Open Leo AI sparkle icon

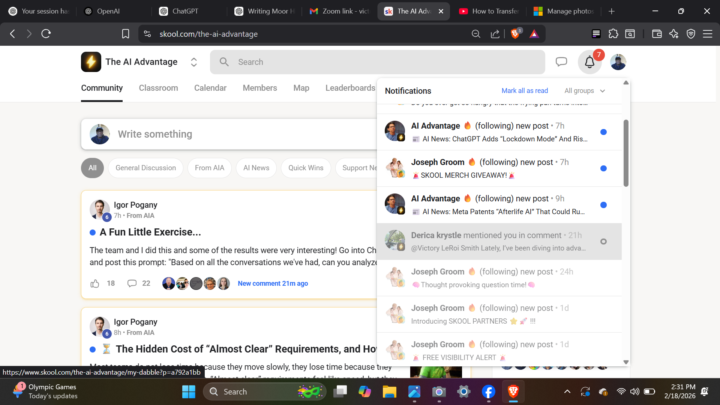(x=674, y=34)
